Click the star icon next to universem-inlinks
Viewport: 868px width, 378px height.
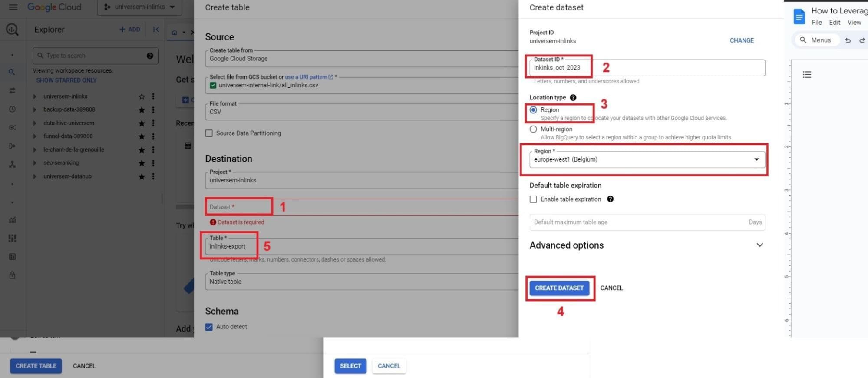(142, 96)
